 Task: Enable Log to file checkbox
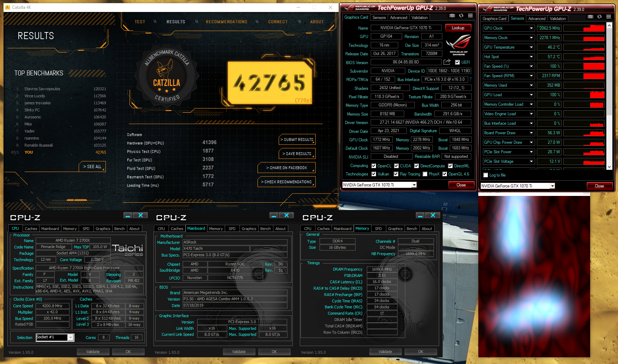tap(486, 175)
